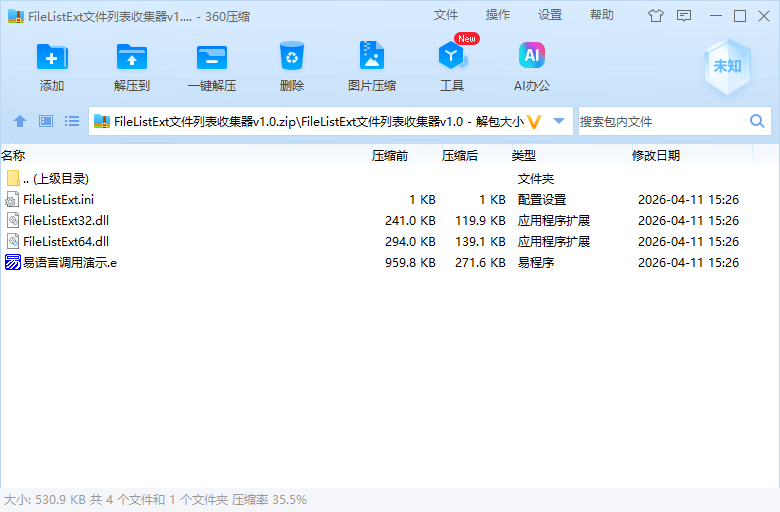Minimize the 360压缩 window
Image resolution: width=780 pixels, height=512 pixels.
point(716,16)
